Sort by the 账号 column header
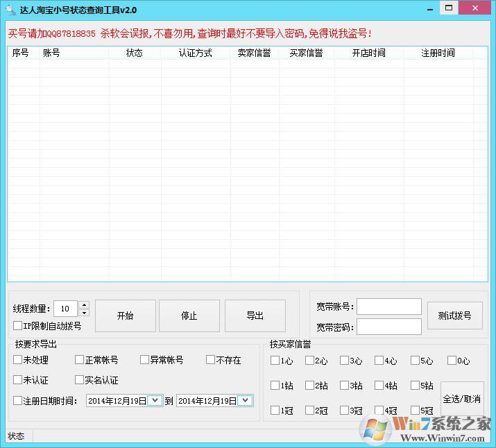This screenshot has width=496, height=448. tap(52, 53)
